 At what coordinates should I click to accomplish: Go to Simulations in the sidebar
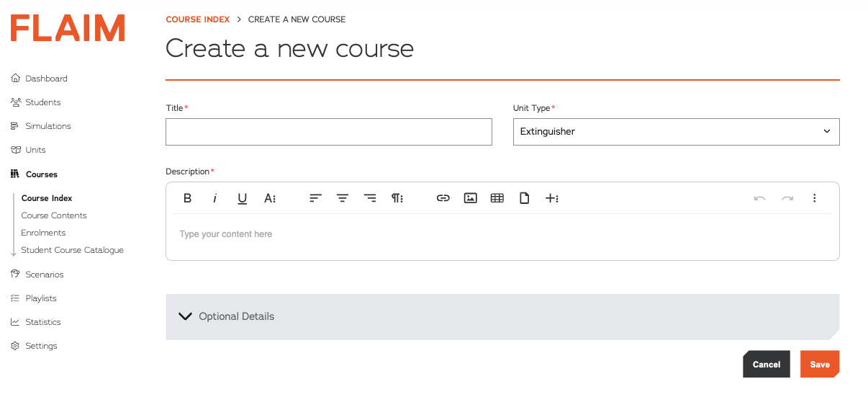point(48,126)
